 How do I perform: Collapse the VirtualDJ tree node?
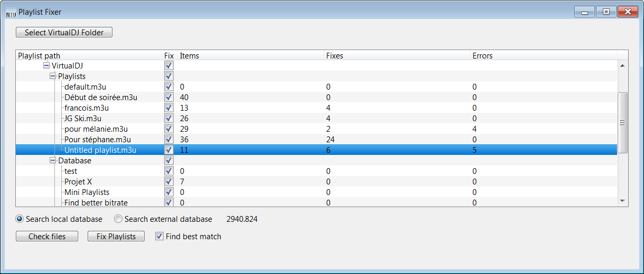[x=46, y=66]
